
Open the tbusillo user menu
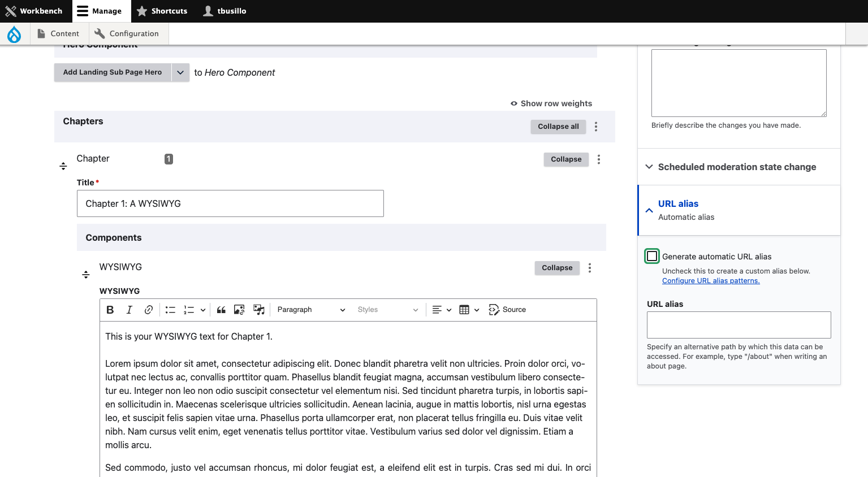click(x=225, y=11)
